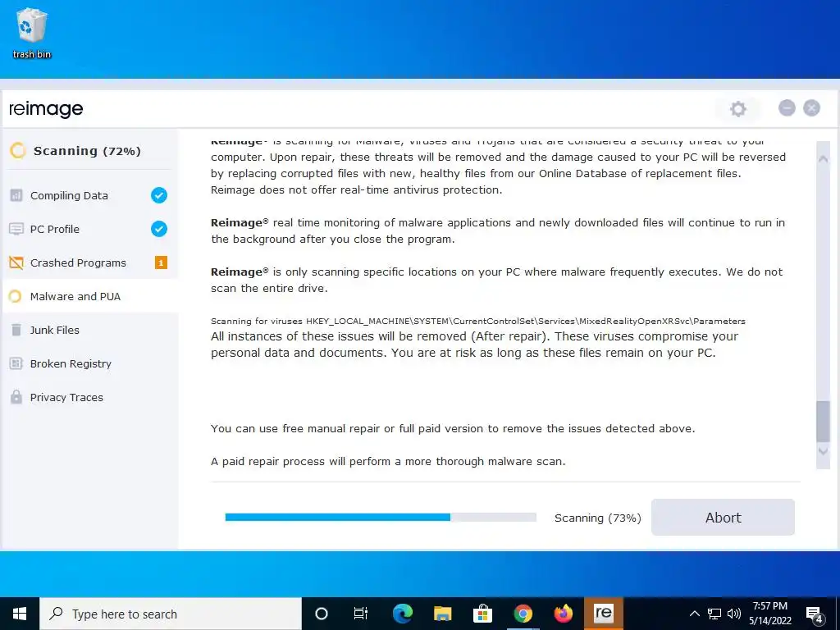Select the Privacy Traces step

coord(90,398)
